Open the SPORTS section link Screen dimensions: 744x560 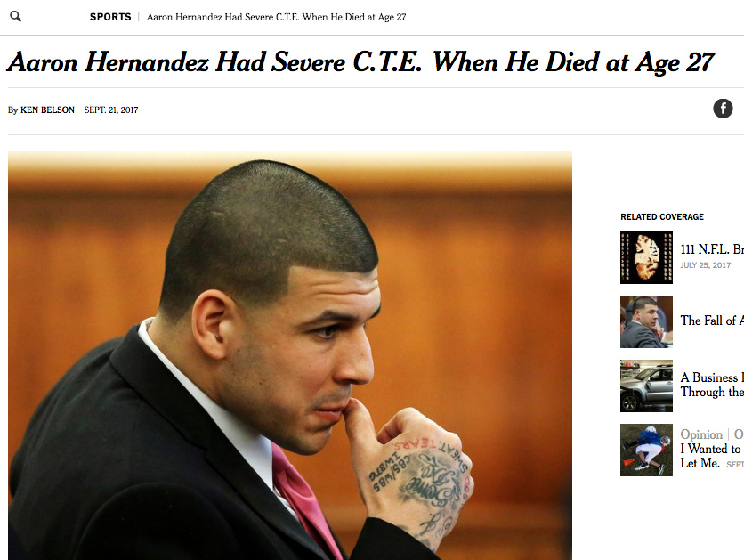coord(110,17)
